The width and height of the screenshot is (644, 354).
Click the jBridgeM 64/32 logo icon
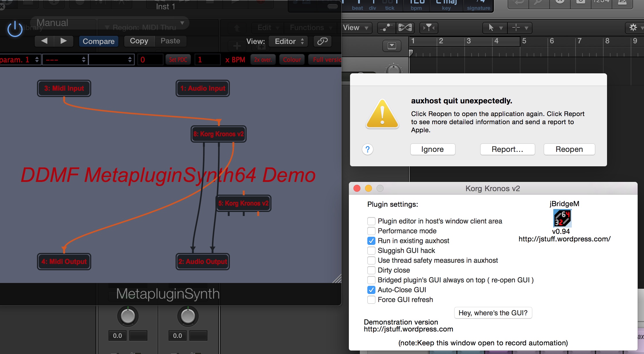(562, 218)
